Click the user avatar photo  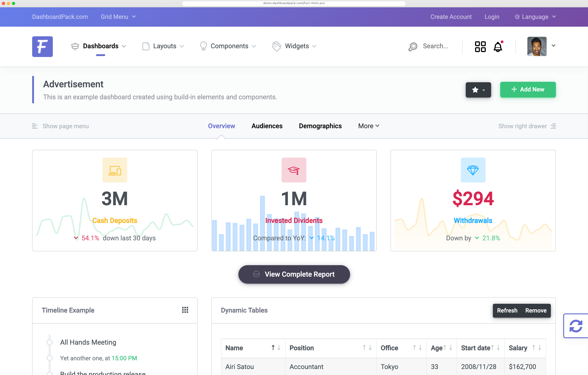pos(537,46)
